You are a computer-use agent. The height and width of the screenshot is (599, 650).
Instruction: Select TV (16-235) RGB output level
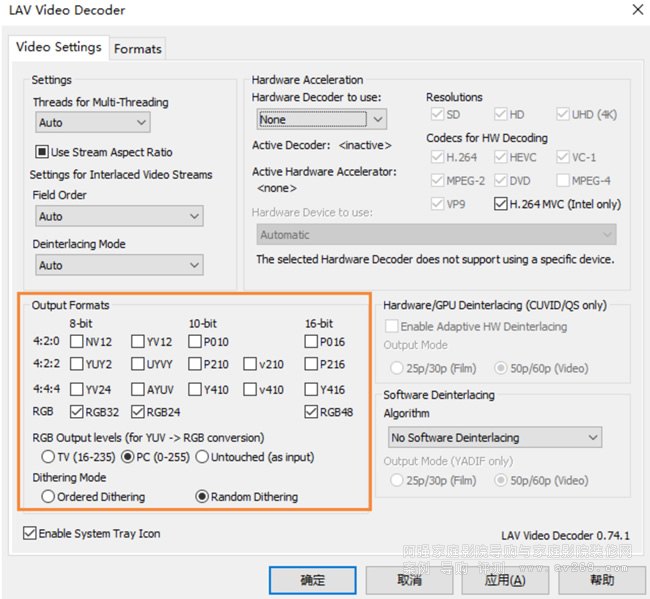click(x=47, y=457)
